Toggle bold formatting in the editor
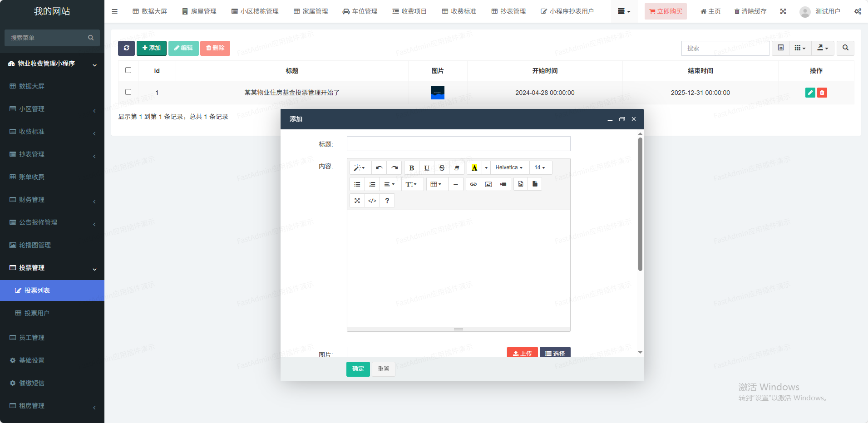The image size is (868, 423). click(x=411, y=168)
